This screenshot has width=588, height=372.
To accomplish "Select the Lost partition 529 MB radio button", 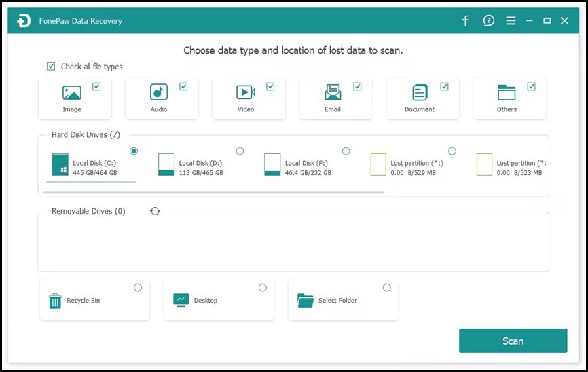I will [x=452, y=151].
